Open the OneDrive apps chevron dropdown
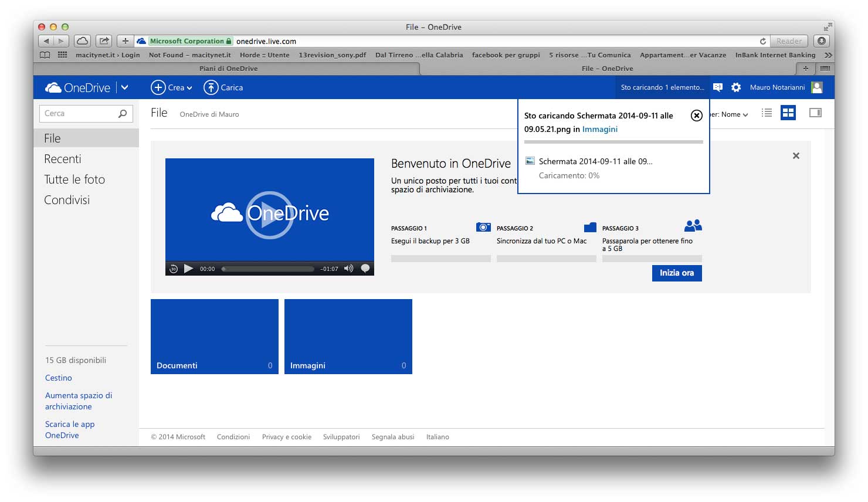The image size is (868, 502). 124,87
